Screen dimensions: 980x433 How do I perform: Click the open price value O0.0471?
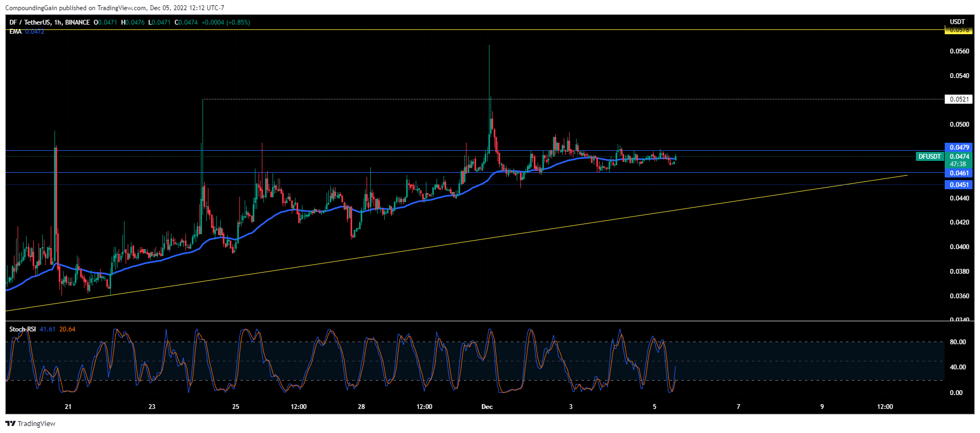pos(106,22)
